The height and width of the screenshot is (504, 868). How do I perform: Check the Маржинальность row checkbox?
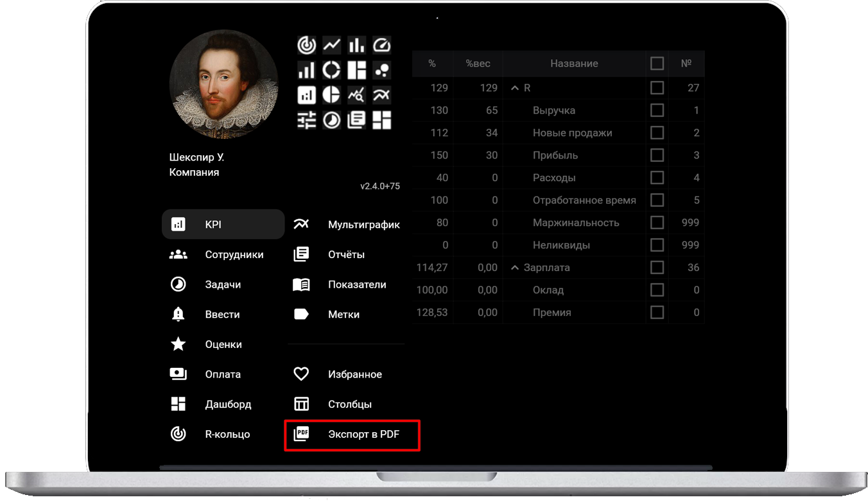point(657,223)
